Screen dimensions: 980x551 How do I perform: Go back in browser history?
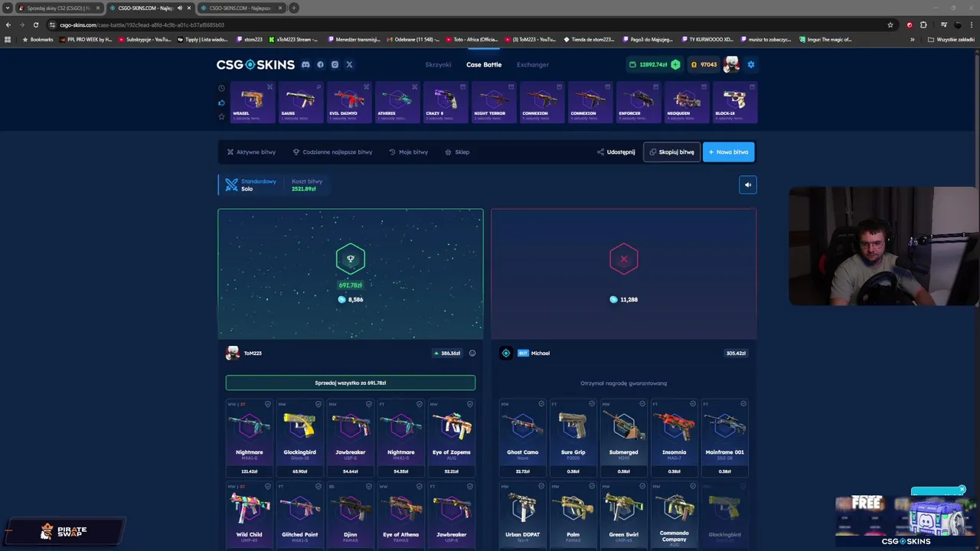[x=8, y=24]
